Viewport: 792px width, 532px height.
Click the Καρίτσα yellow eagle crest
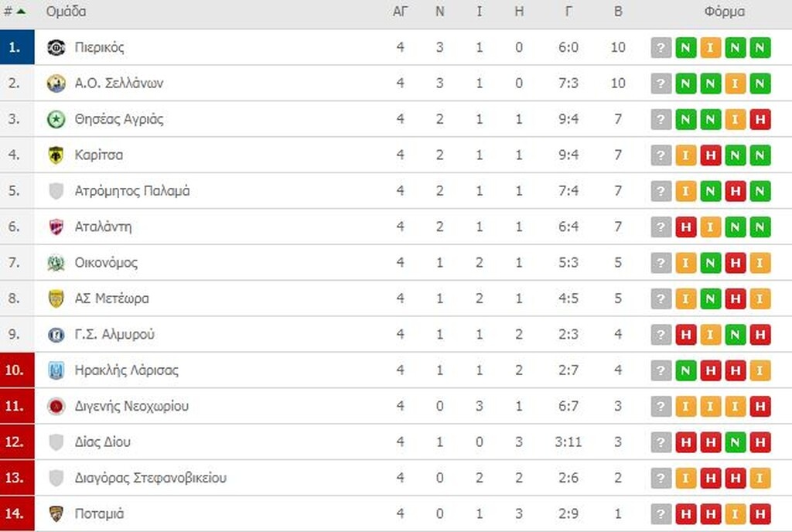[x=56, y=155]
